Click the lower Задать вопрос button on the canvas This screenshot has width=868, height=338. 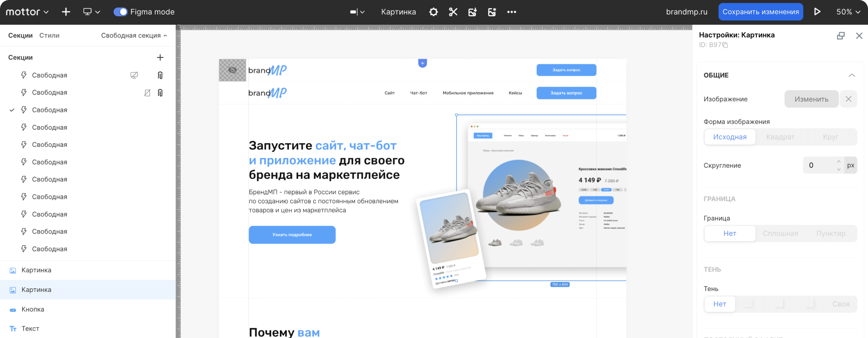click(x=566, y=93)
